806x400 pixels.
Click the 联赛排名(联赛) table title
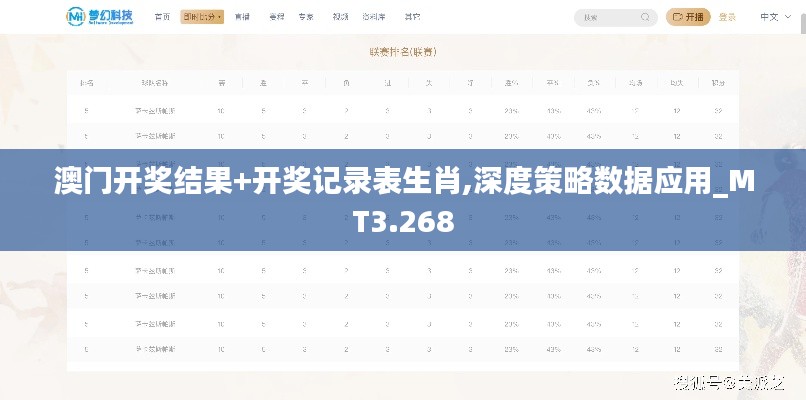pyautogui.click(x=402, y=51)
